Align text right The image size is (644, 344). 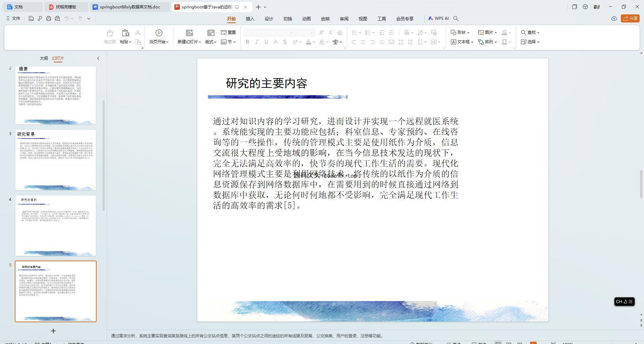(372, 42)
